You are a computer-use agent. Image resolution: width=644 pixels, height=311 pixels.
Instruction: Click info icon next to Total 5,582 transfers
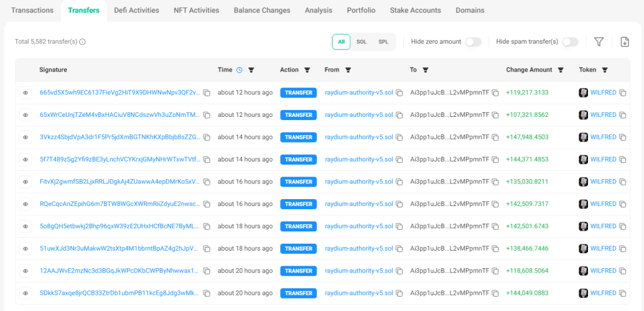coord(82,42)
